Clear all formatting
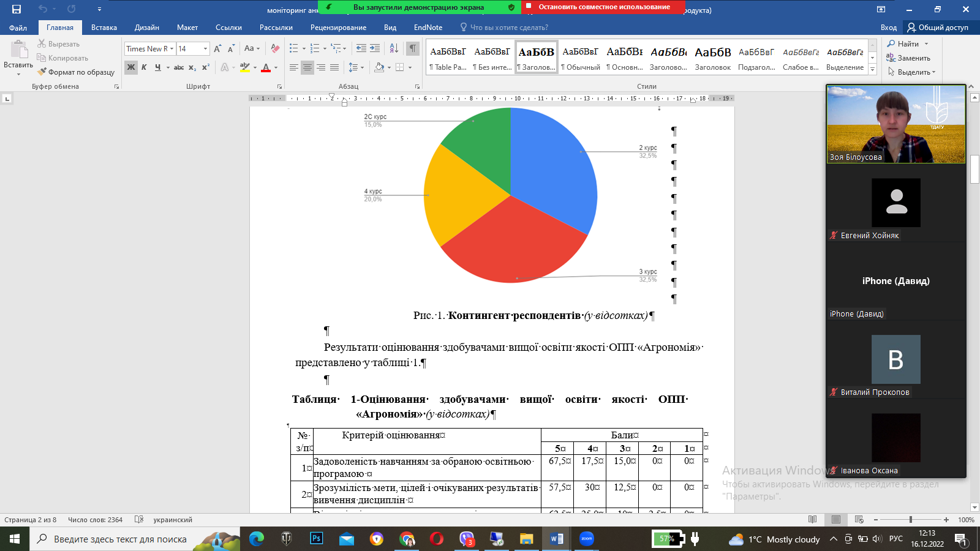 click(276, 48)
